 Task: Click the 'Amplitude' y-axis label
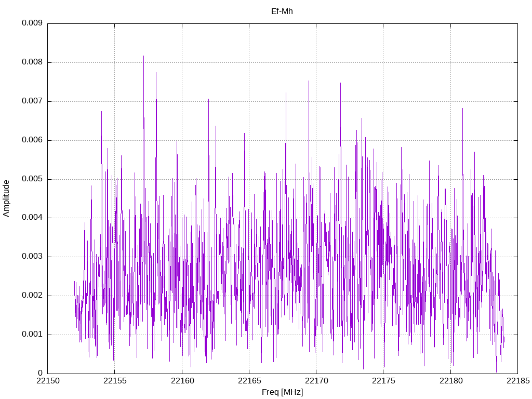(x=6, y=198)
